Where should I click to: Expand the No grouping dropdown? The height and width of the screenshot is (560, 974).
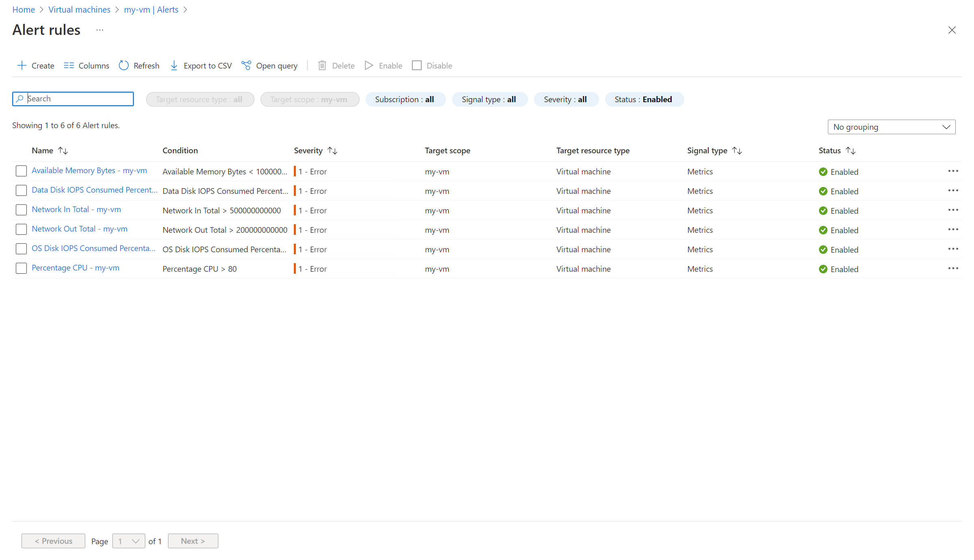tap(891, 127)
